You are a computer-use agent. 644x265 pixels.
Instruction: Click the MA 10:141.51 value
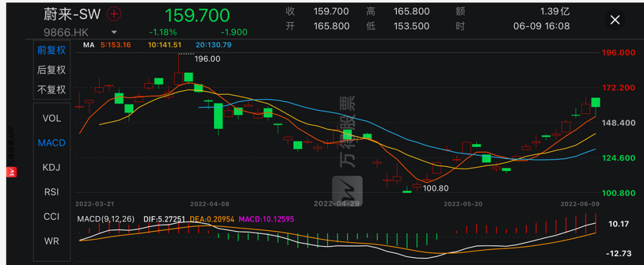tap(166, 45)
